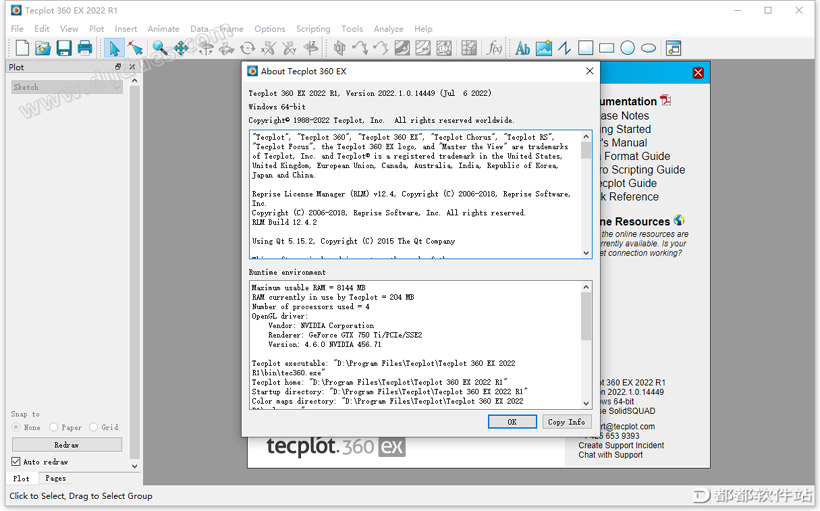The width and height of the screenshot is (820, 511).
Task: Click the Print toolbar icon
Action: pyautogui.click(x=85, y=48)
